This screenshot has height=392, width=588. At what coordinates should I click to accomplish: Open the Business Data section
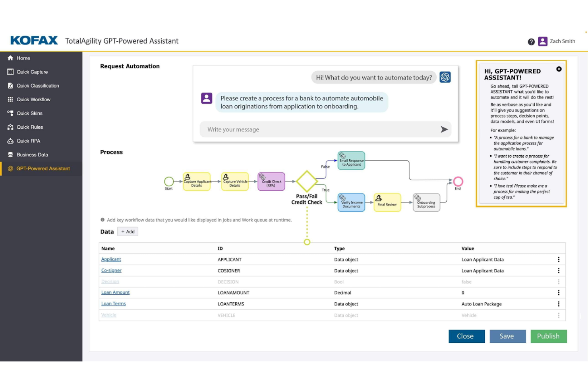32,154
